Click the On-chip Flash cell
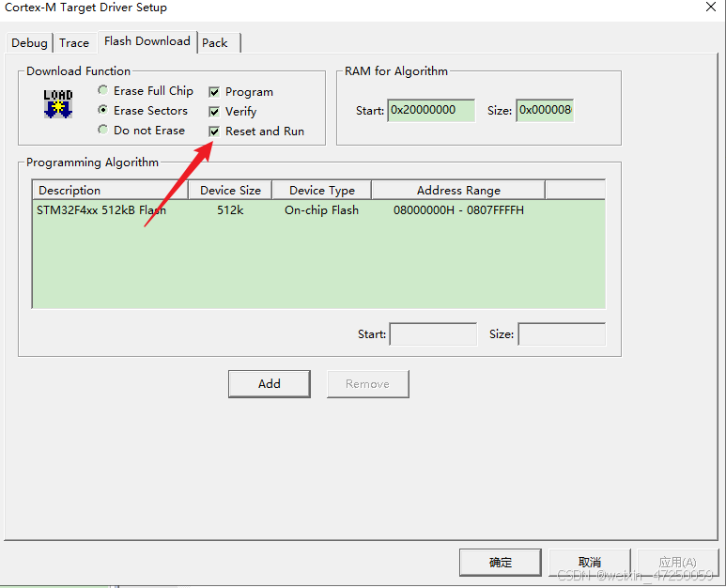This screenshot has width=726, height=588. pyautogui.click(x=322, y=210)
